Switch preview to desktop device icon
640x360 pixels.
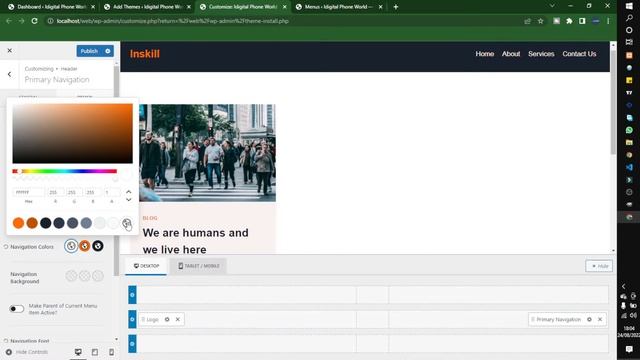tap(78, 352)
